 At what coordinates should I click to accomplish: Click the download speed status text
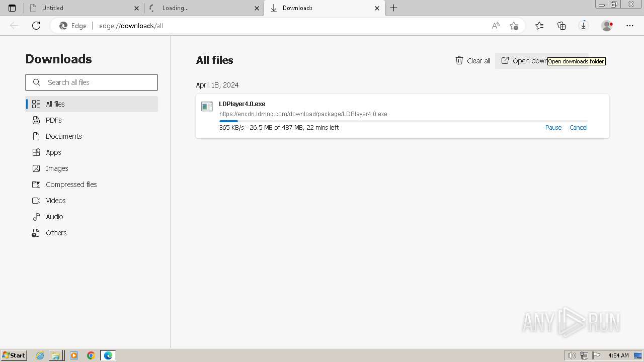279,128
